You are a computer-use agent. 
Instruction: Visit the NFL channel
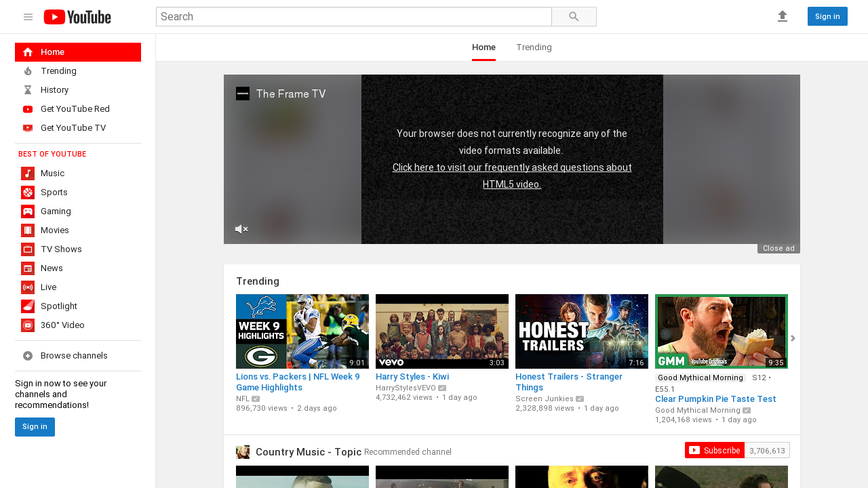click(243, 399)
